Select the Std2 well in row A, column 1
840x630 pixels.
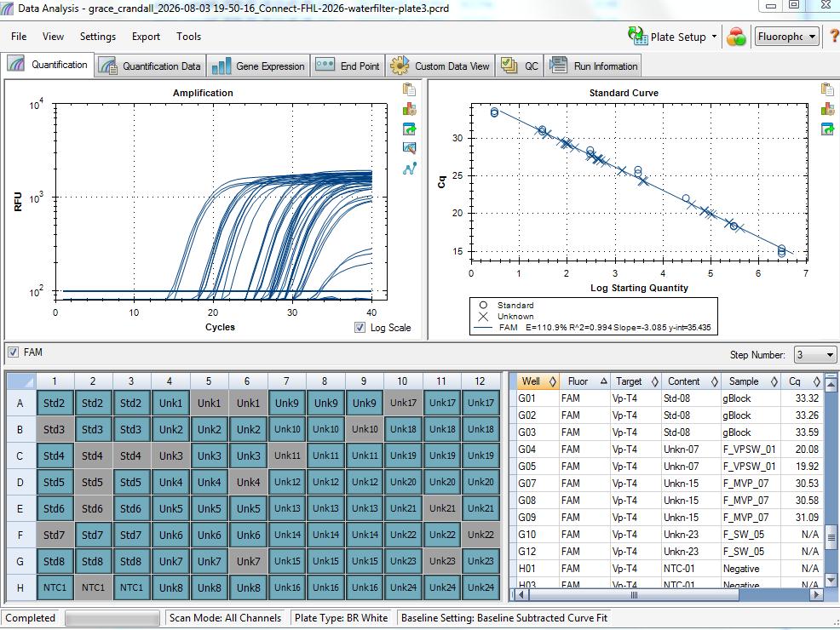pos(55,403)
